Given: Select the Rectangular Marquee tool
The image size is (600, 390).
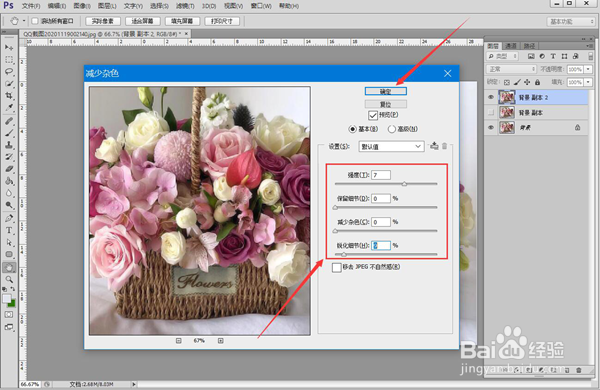Looking at the screenshot, I should [9, 60].
